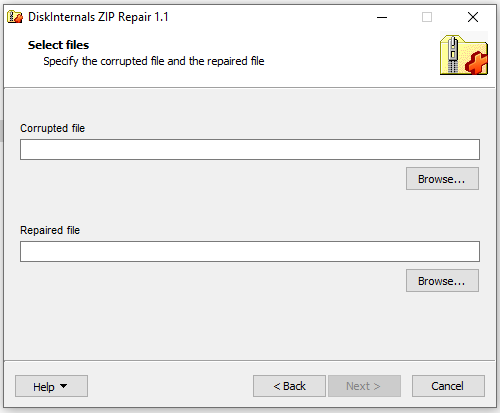Click the Repaired file label
This screenshot has width=500, height=413.
point(50,230)
